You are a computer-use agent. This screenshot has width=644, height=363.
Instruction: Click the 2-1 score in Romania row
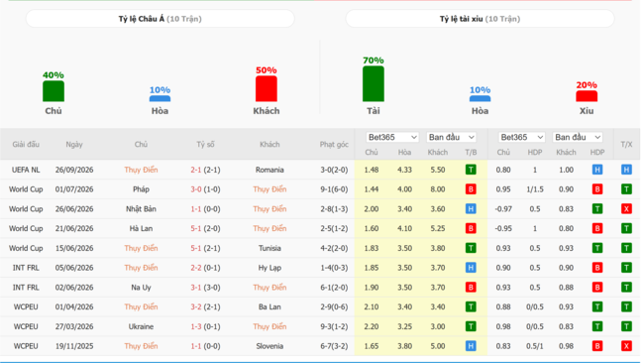pyautogui.click(x=196, y=170)
